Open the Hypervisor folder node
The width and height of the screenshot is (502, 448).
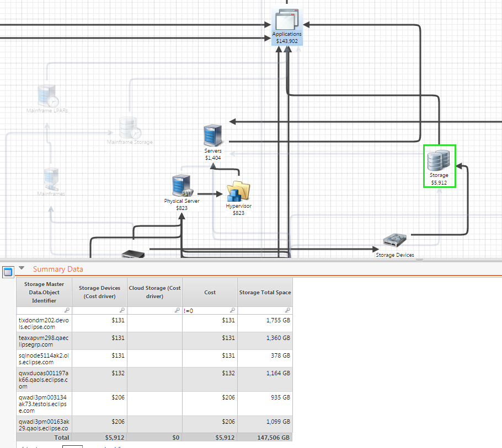[238, 198]
